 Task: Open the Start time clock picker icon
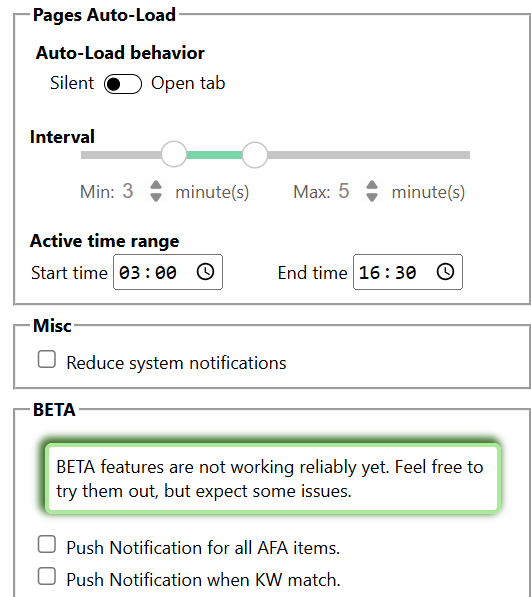(x=206, y=272)
